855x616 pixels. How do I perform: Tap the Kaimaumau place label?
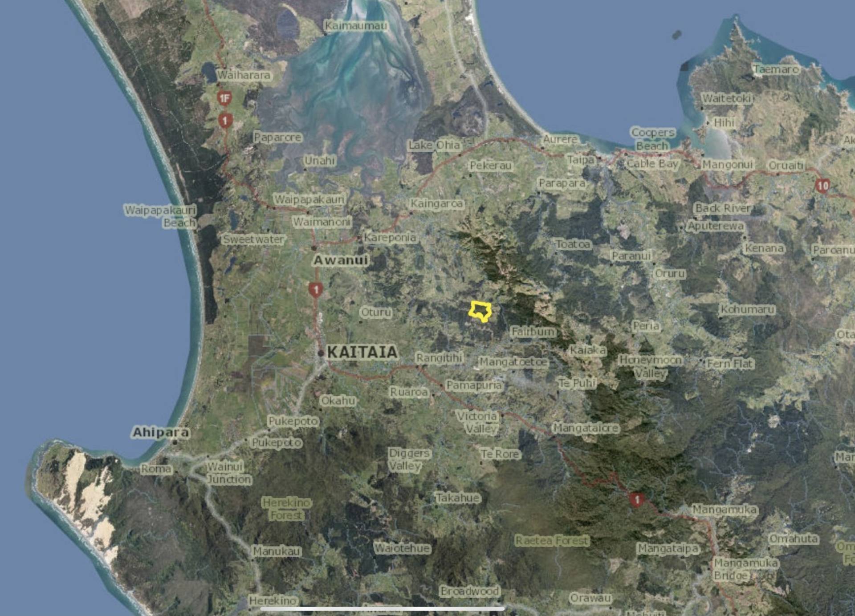(355, 25)
